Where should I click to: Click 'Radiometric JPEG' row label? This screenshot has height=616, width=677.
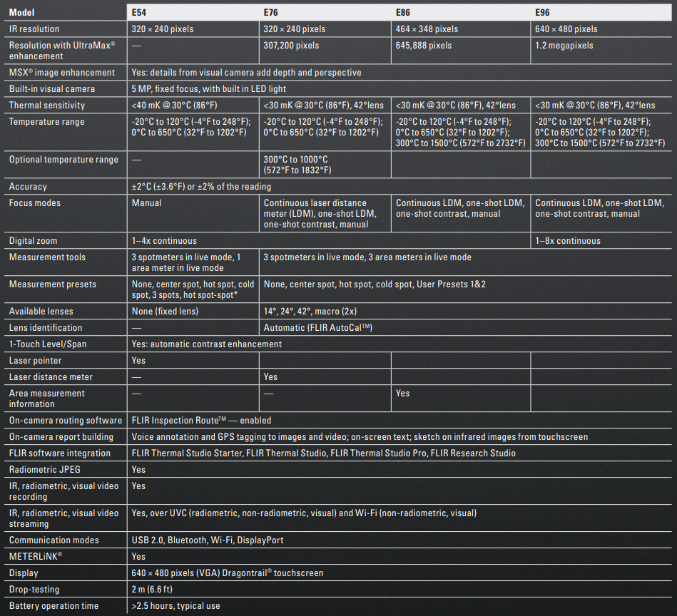44,470
